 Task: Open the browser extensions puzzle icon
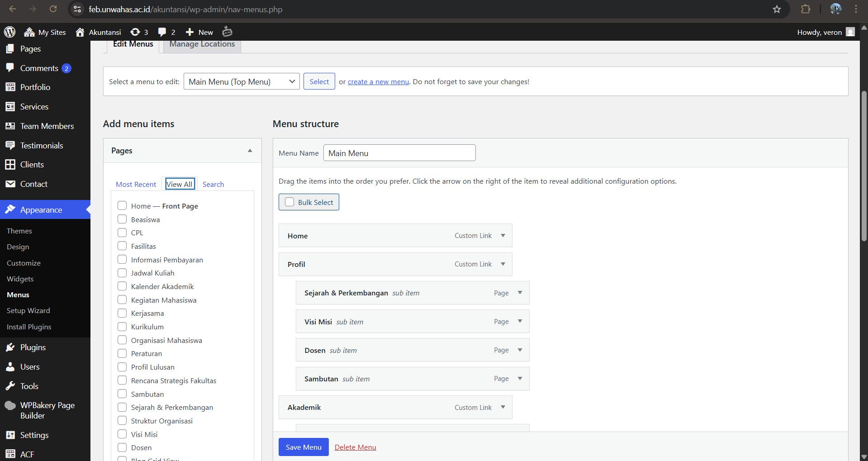[x=806, y=9]
